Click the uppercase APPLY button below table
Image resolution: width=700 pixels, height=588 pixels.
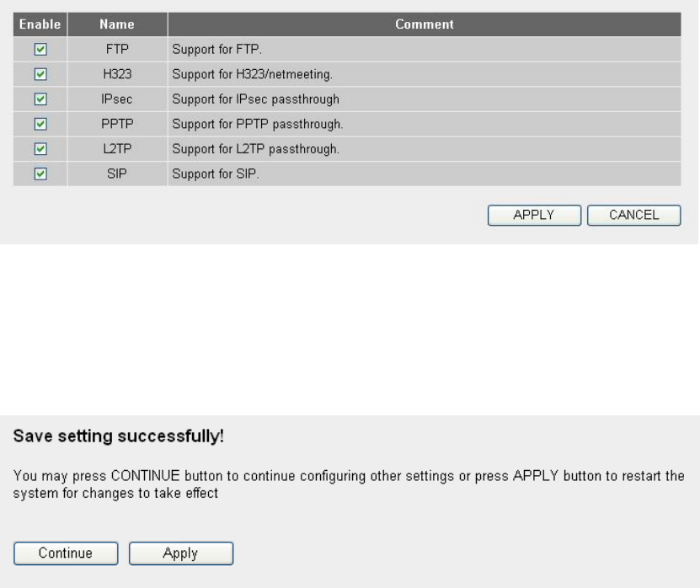click(534, 215)
